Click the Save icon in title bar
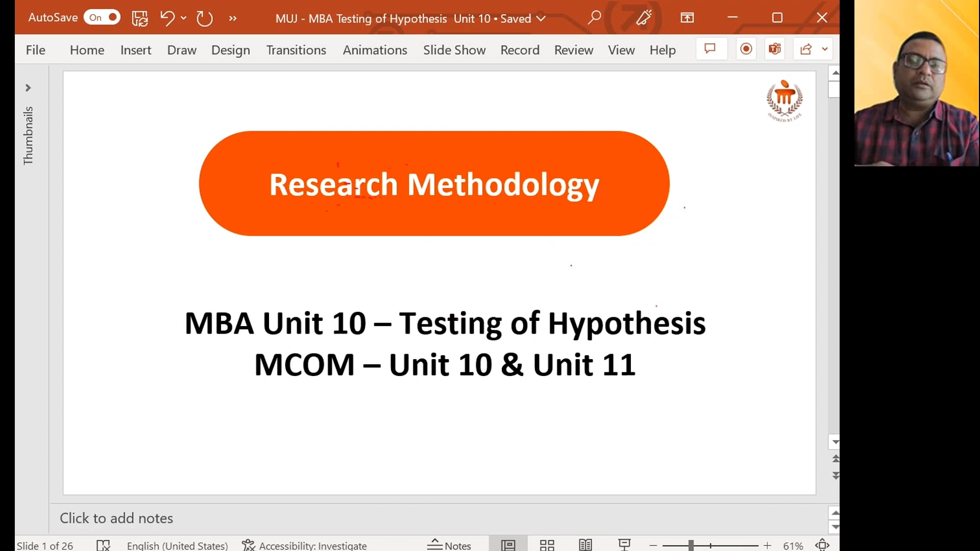The image size is (980, 551). coord(140,18)
